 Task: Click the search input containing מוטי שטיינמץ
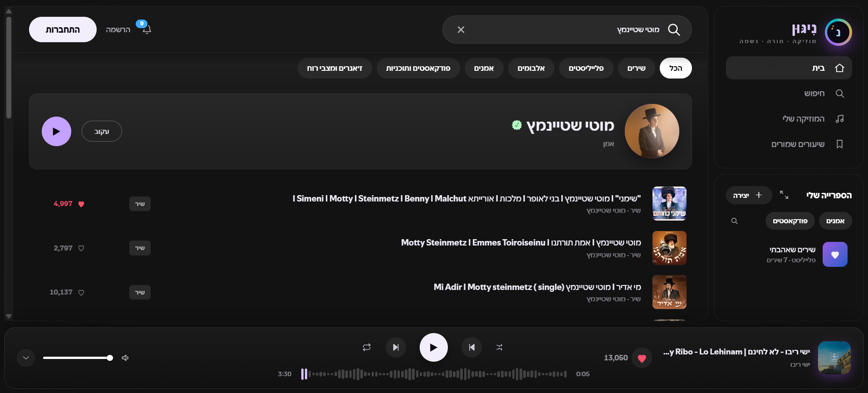pos(567,29)
